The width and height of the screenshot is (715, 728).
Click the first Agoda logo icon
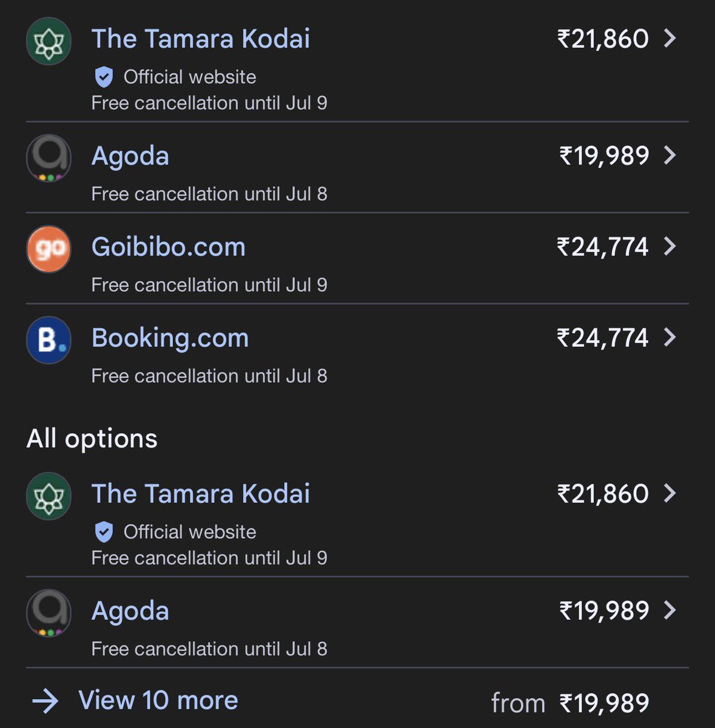[x=49, y=158]
